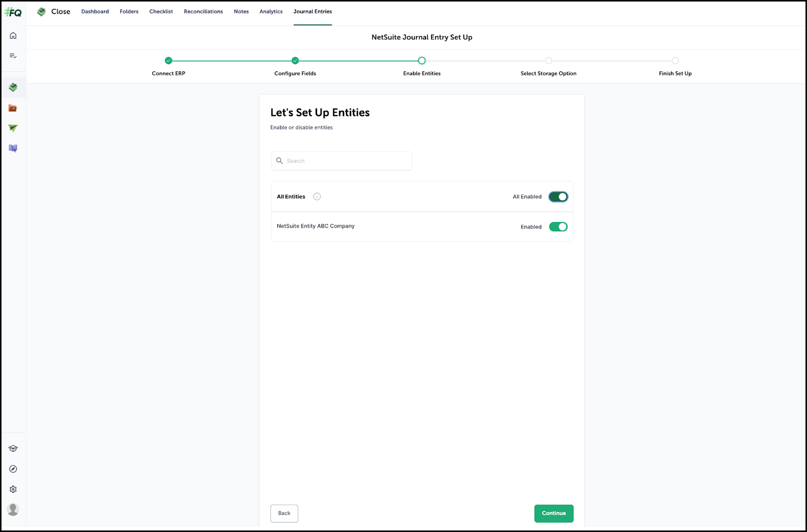Click the Back button
Viewport: 807px width, 532px height.
tap(284, 513)
